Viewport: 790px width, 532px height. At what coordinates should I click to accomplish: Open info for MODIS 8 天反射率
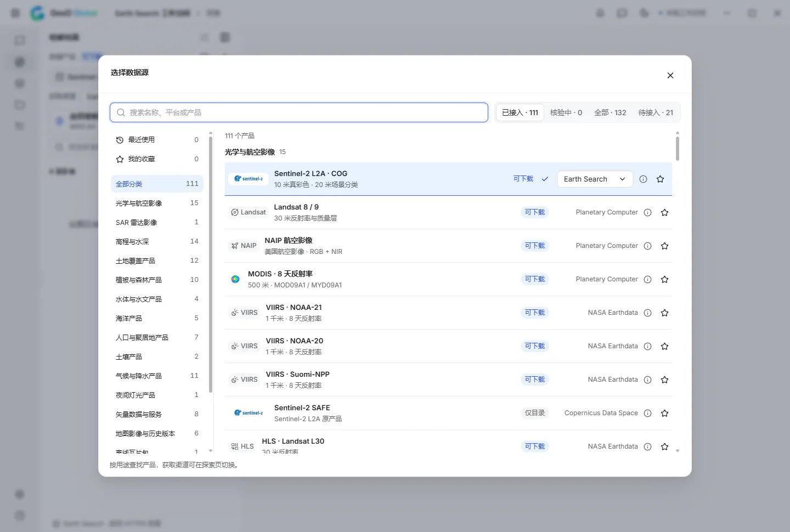coord(647,279)
